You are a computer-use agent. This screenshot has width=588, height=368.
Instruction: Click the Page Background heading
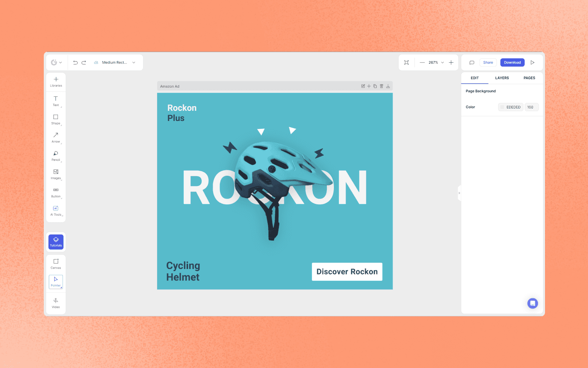480,91
